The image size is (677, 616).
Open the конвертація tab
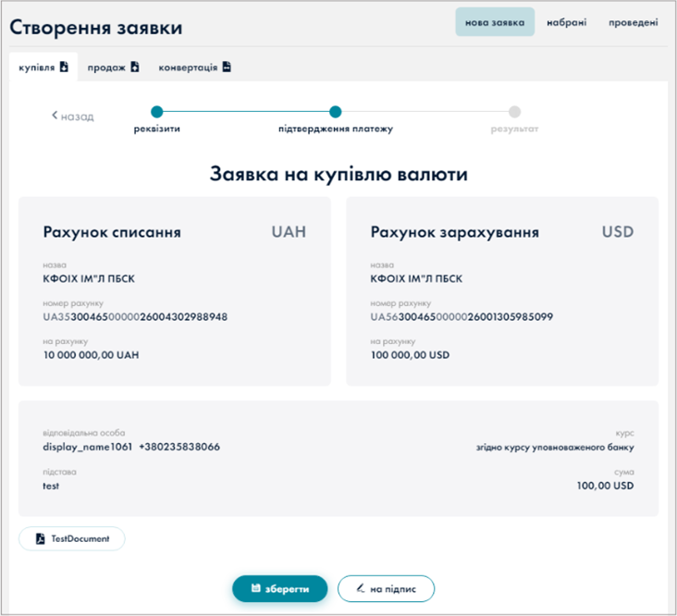(188, 68)
